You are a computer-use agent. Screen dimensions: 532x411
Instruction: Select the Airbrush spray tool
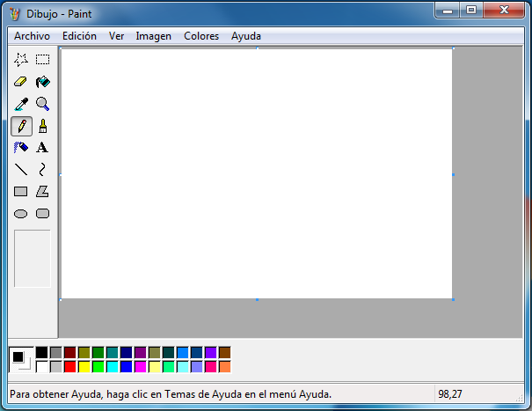[21, 148]
